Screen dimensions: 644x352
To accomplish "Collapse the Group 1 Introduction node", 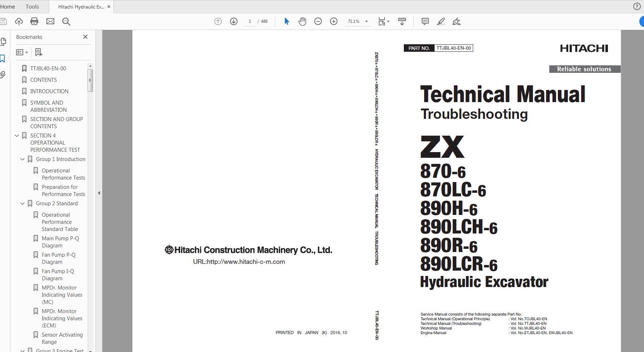I will click(x=22, y=159).
